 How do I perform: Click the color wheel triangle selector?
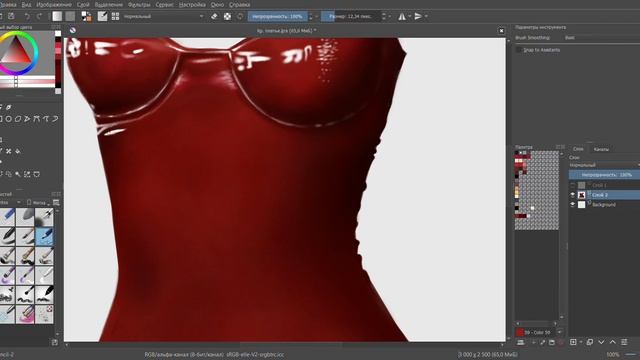coord(16,51)
